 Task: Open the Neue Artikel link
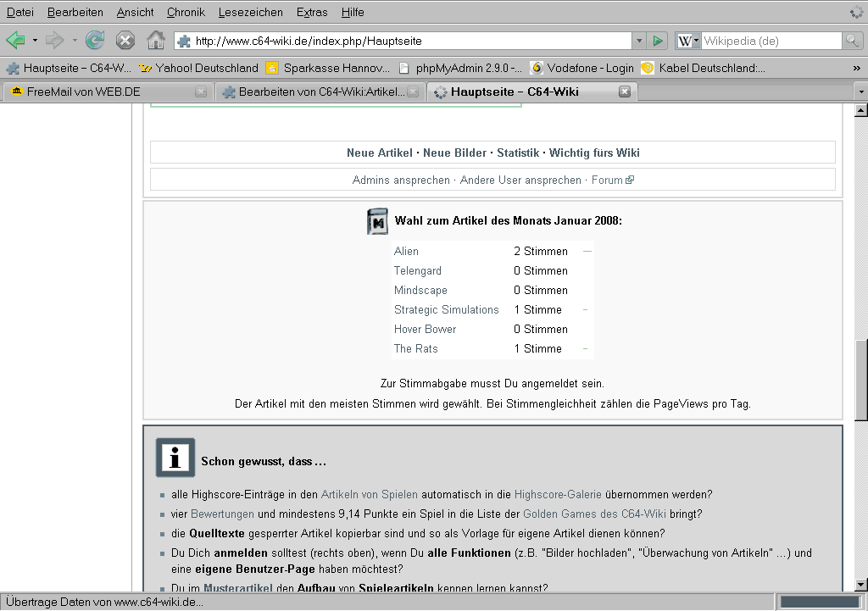tap(379, 153)
